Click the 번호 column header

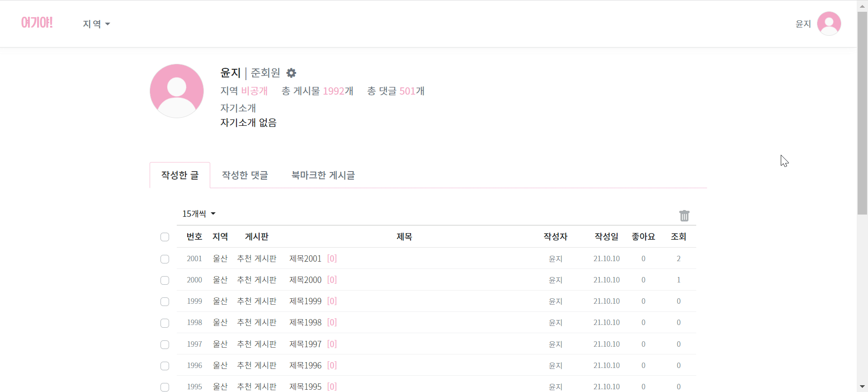pos(194,237)
